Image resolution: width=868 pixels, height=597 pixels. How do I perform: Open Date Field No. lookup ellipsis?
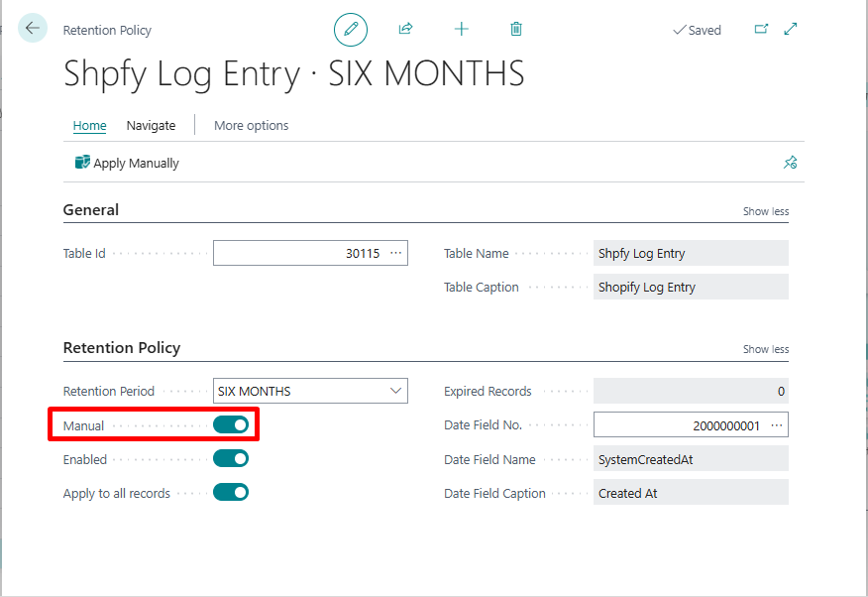(777, 425)
